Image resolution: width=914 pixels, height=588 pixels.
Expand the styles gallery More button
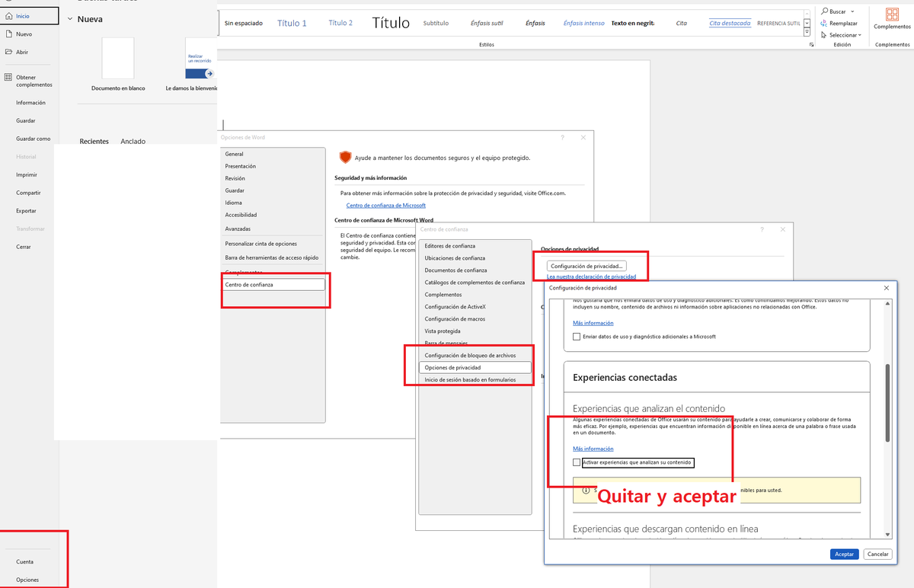(807, 34)
